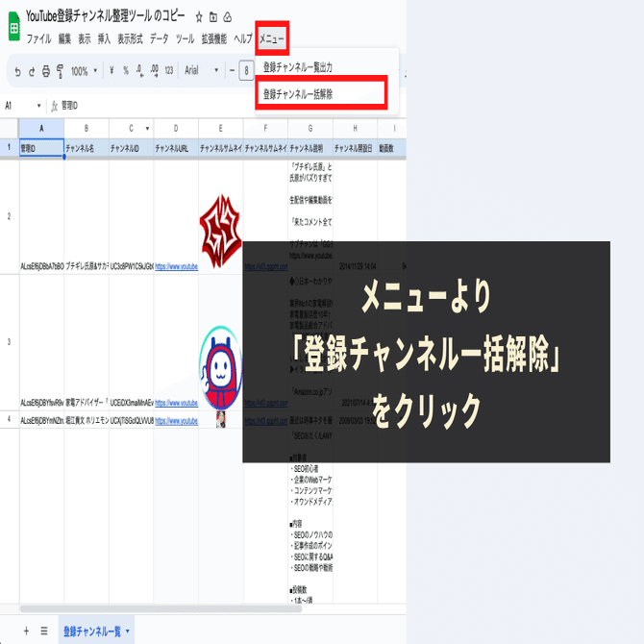This screenshot has height=644, width=644.
Task: Expand the A1 name box dropdown
Action: click(x=39, y=106)
